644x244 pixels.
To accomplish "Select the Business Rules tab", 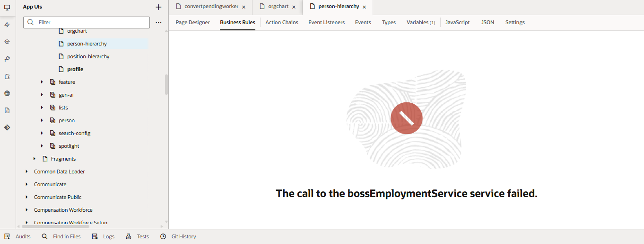I will (x=237, y=22).
